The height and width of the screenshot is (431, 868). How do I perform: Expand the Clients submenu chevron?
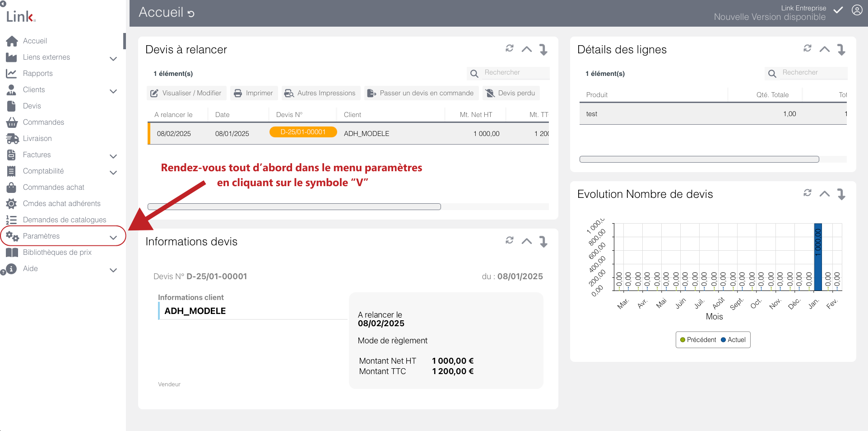pos(113,91)
